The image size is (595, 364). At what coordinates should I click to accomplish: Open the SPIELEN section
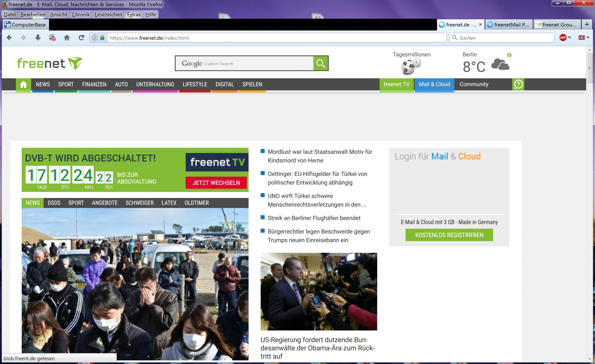coord(252,85)
